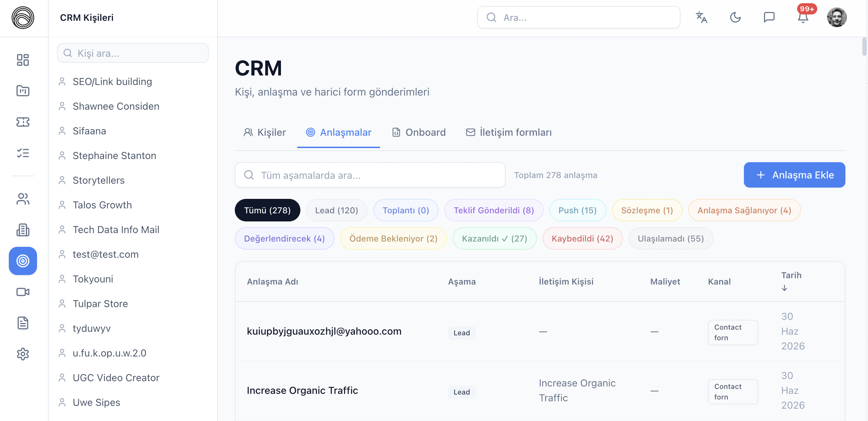The width and height of the screenshot is (868, 421).
Task: Click Lead badge in Increase Organic Traffic row
Action: [x=462, y=392]
